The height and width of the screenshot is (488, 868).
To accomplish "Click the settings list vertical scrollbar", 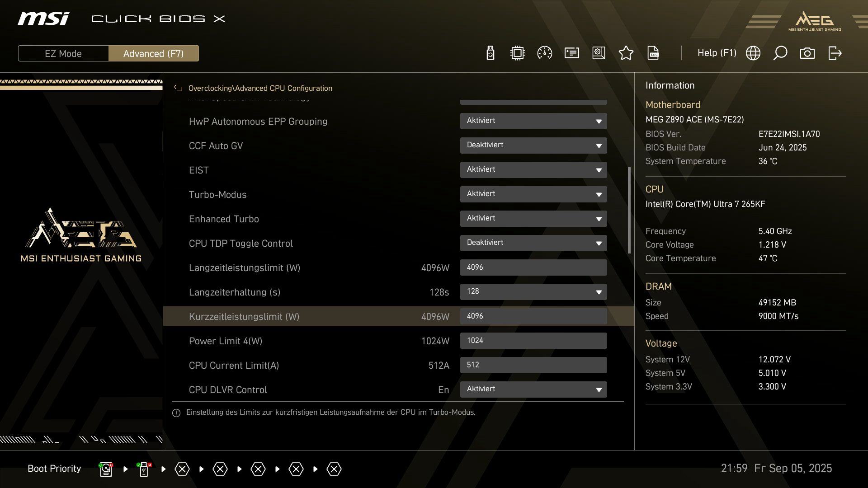I will pos(629,210).
